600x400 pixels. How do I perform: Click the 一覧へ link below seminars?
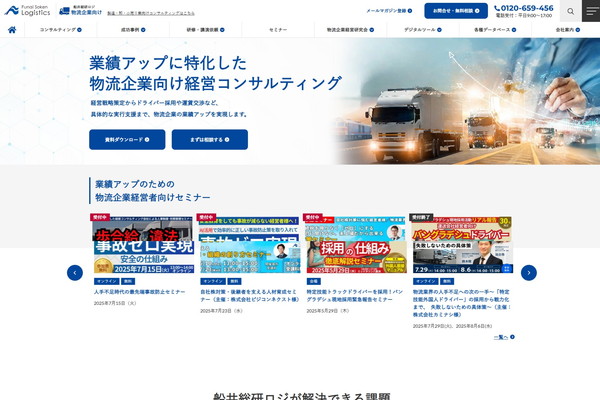(504, 337)
